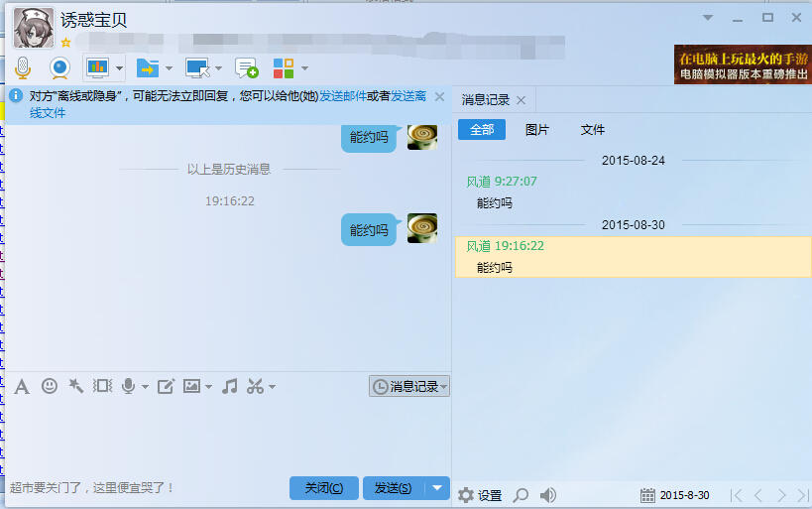Go to next history page
This screenshot has width=812, height=509.
(x=781, y=495)
